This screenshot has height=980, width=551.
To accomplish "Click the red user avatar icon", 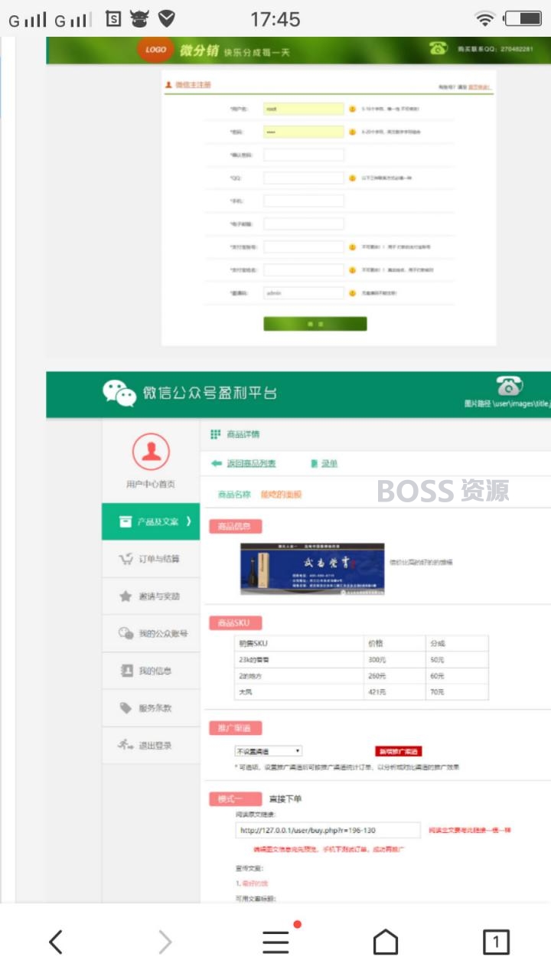I will 151,451.
